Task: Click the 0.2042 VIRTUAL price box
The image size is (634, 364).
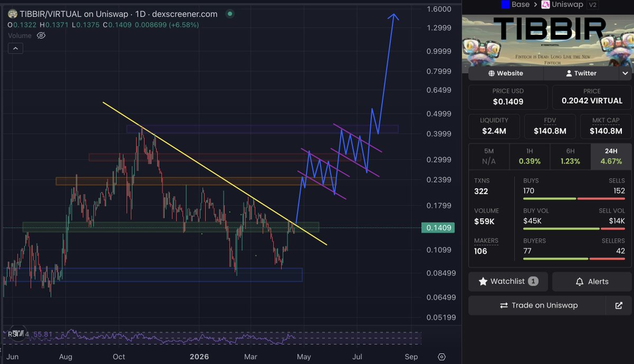Action: 592,97
